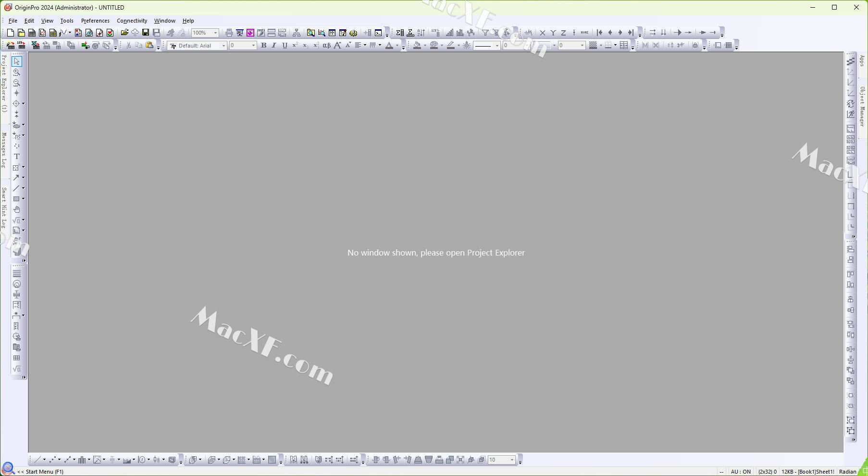Image resolution: width=868 pixels, height=476 pixels.
Task: Open an existing project folder icon
Action: point(124,33)
